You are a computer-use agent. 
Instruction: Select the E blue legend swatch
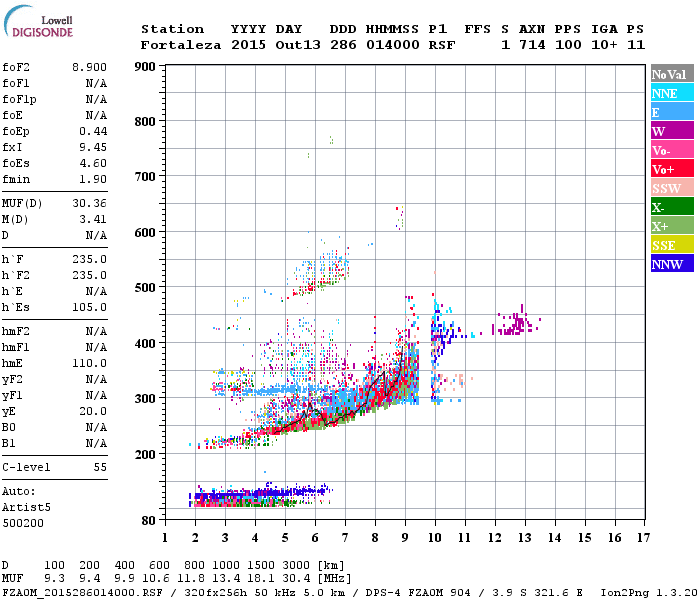point(672,112)
